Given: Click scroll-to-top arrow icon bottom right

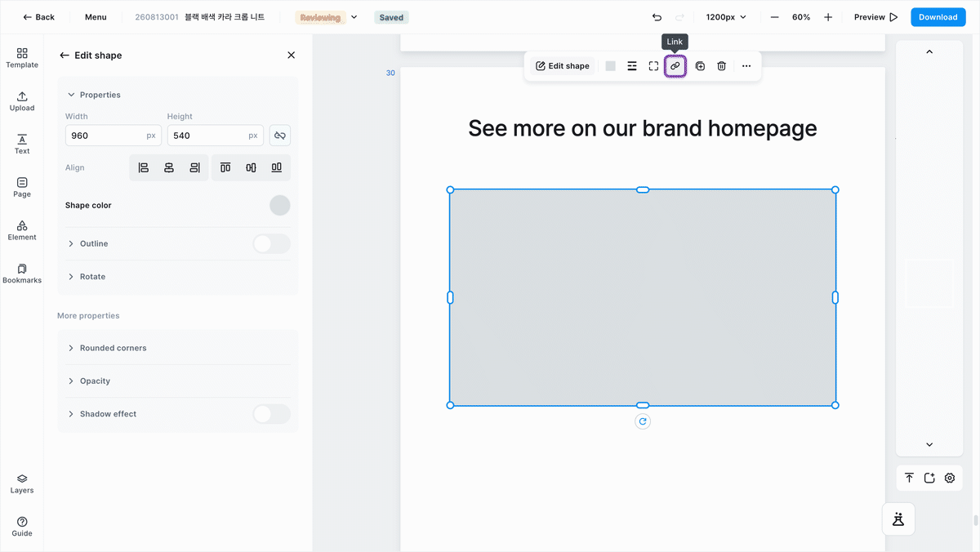Looking at the screenshot, I should click(909, 479).
